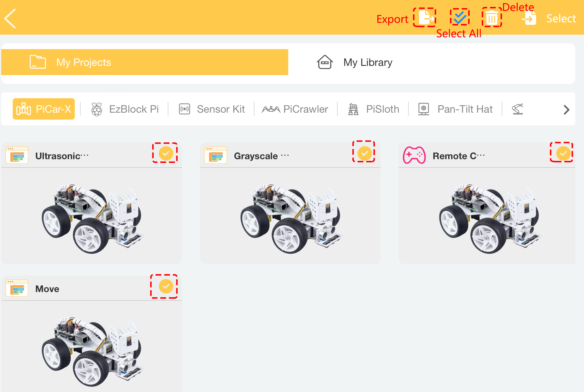Select the EzBlock Pi category

[x=125, y=109]
